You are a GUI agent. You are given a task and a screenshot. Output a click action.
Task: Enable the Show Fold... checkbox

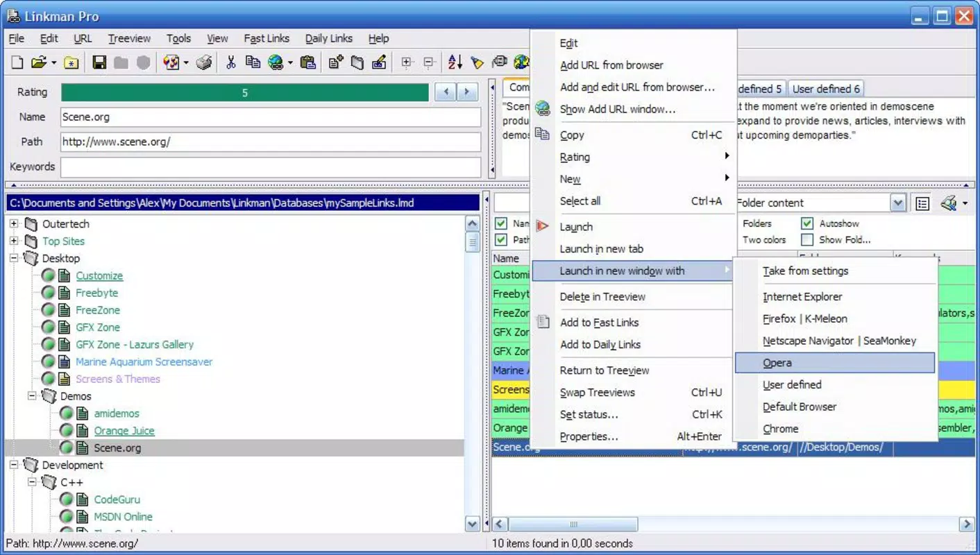tap(807, 240)
